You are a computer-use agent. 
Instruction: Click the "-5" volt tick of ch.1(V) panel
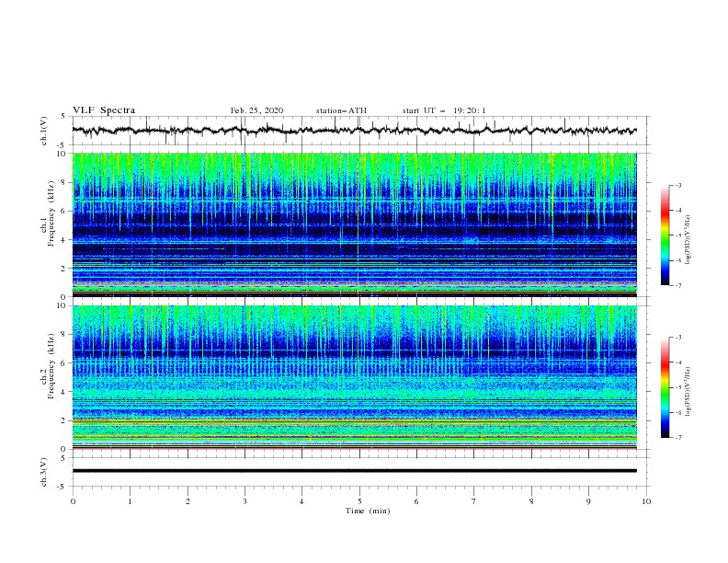point(63,145)
